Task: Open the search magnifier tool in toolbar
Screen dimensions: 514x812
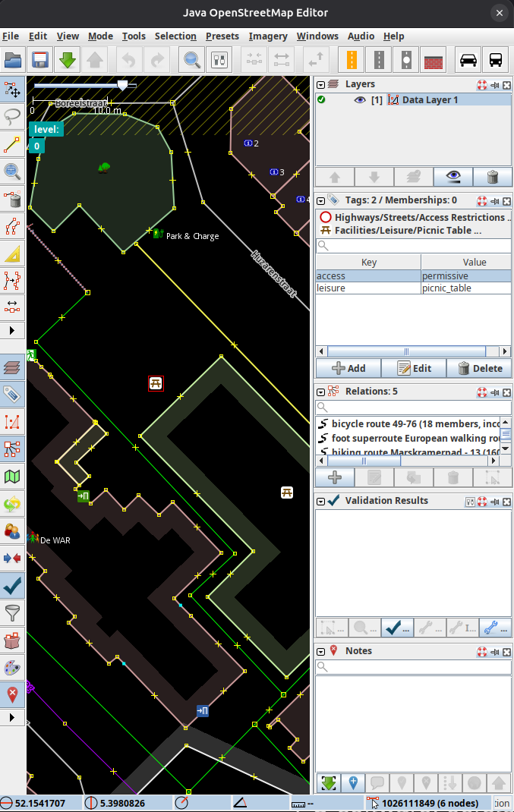Action: 192,60
